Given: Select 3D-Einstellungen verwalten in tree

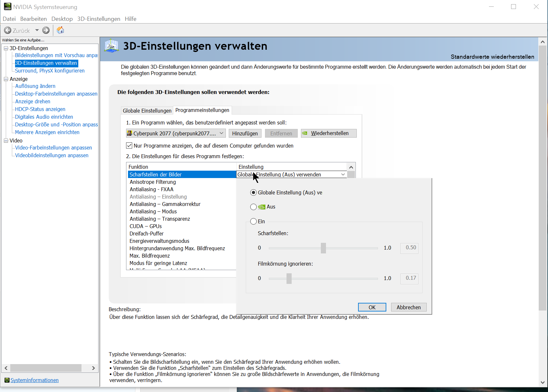Looking at the screenshot, I should tap(46, 63).
